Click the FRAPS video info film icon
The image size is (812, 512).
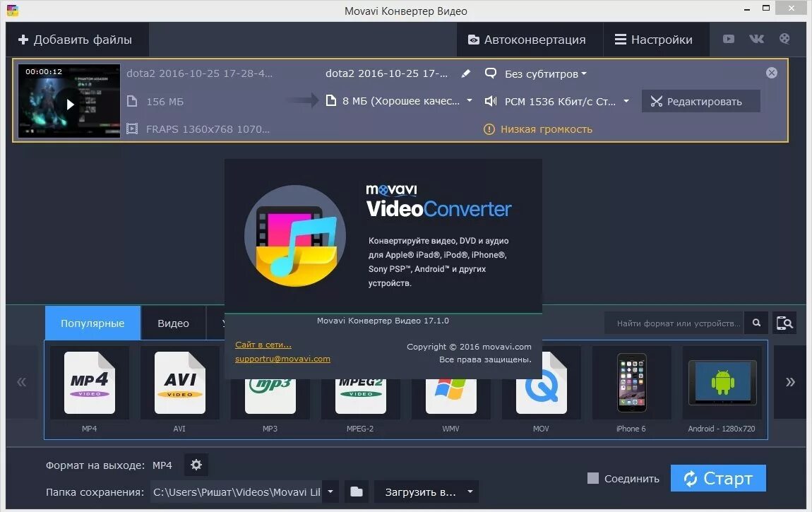pyautogui.click(x=132, y=129)
